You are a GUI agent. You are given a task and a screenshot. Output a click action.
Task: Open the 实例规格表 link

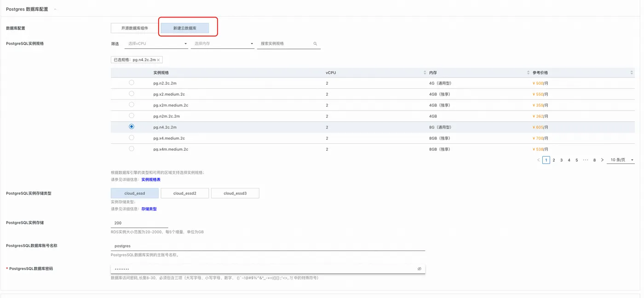151,180
